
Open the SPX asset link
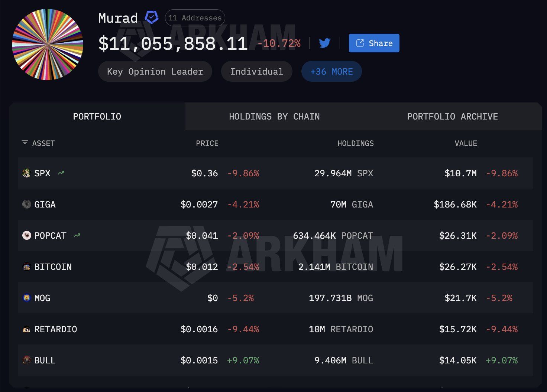[x=42, y=173]
